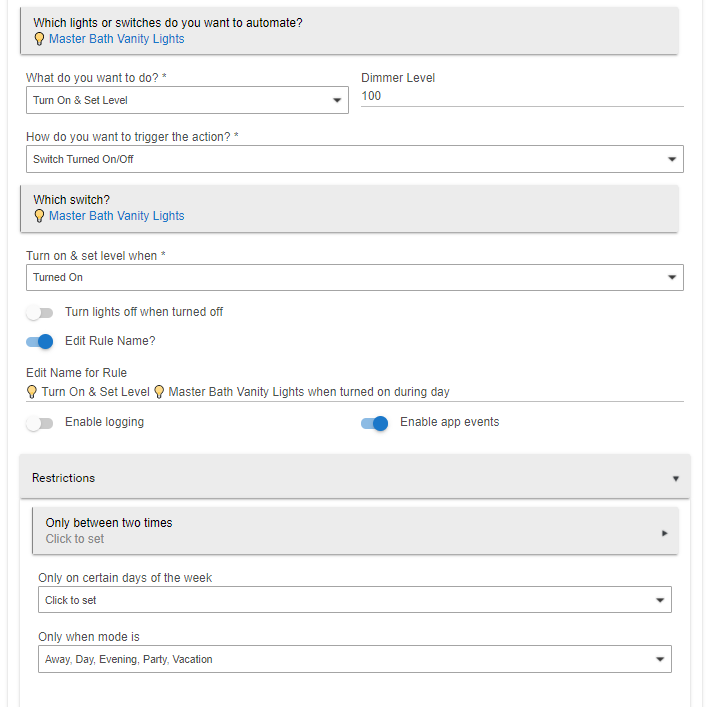Enable logging toggle switch
709x707 pixels.
40,423
